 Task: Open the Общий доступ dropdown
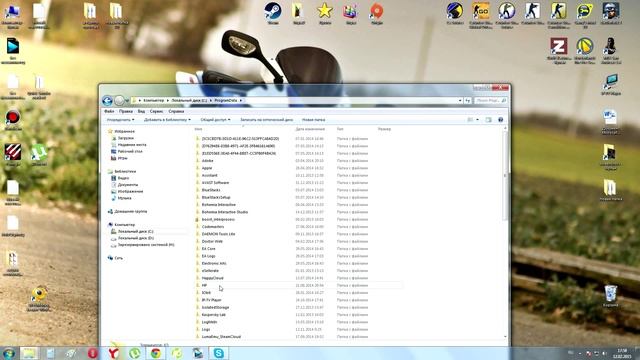[216, 120]
